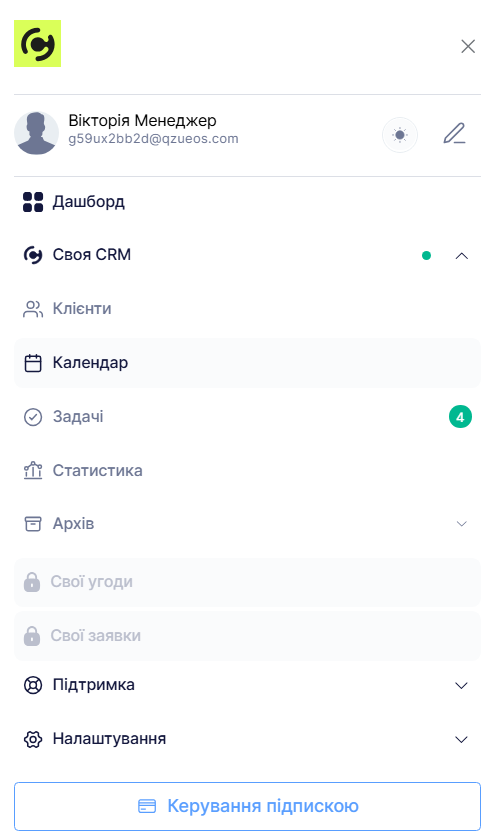
Task: Open Дашборд via its grid icon
Action: pyautogui.click(x=33, y=202)
